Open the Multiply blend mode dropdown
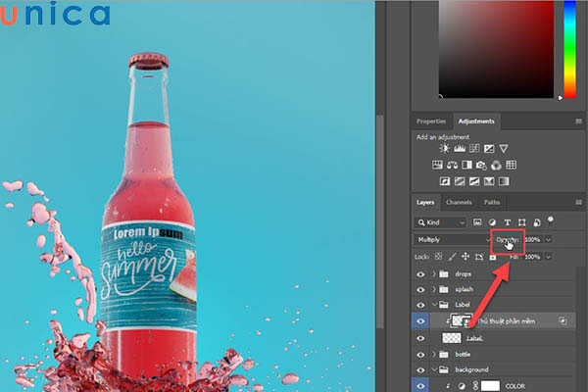 tap(451, 239)
